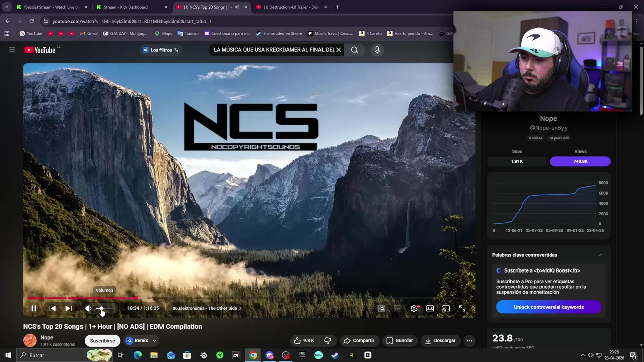This screenshot has height=362, width=644.
Task: Launch Steam from the taskbar
Action: tap(335, 355)
